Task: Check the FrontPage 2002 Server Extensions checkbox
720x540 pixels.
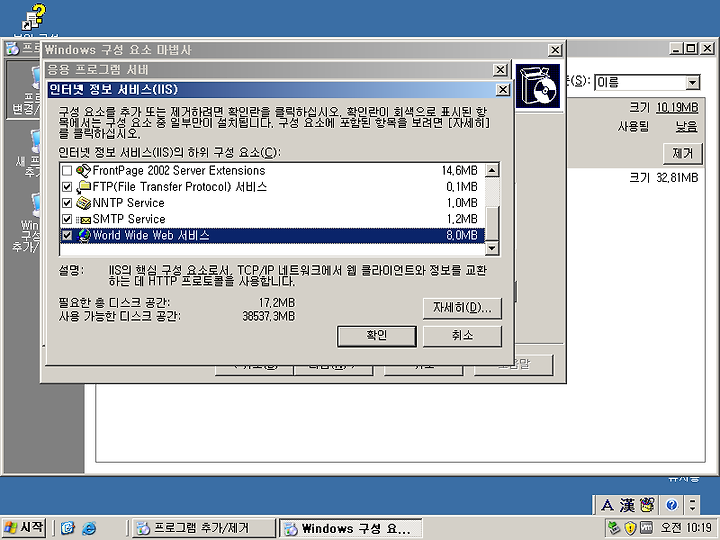Action: pyautogui.click(x=67, y=171)
